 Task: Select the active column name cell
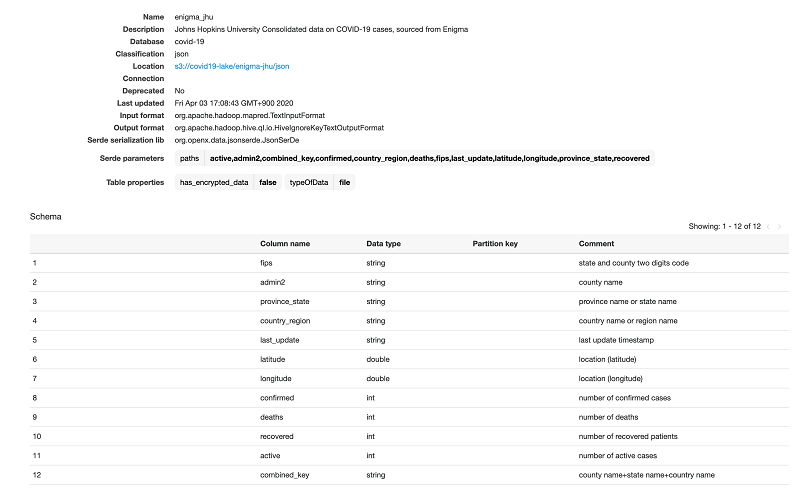click(x=270, y=456)
